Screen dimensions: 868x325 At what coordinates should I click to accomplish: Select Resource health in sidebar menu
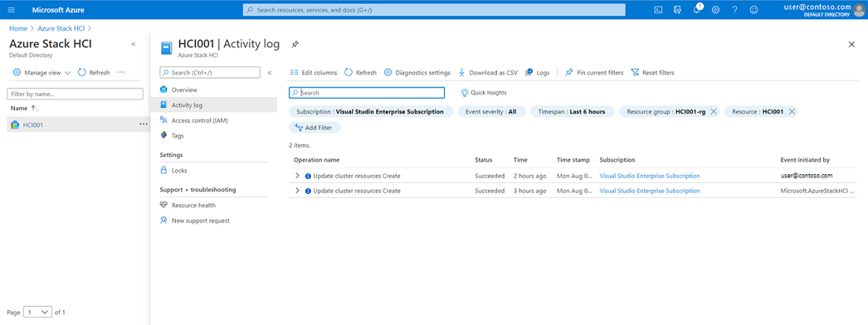(193, 205)
